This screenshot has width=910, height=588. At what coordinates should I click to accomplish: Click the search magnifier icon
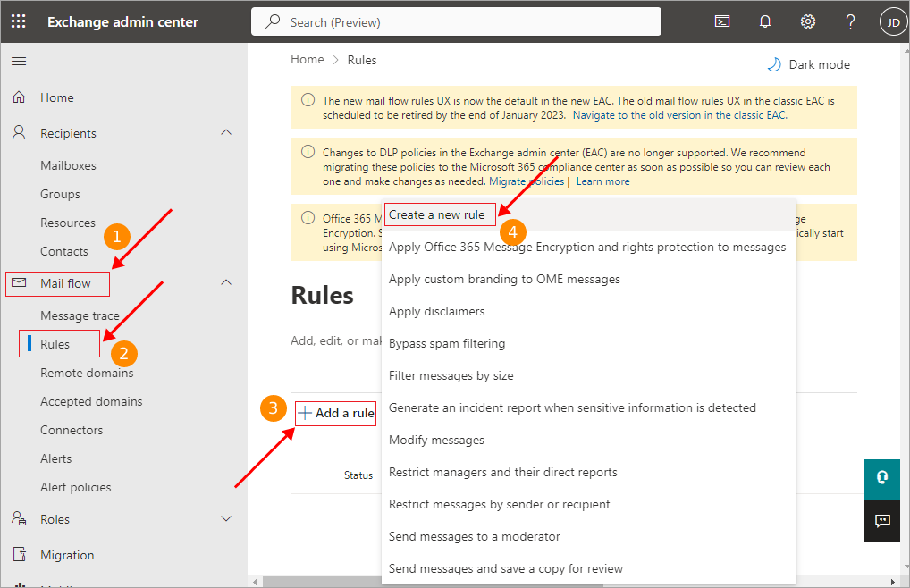click(272, 22)
